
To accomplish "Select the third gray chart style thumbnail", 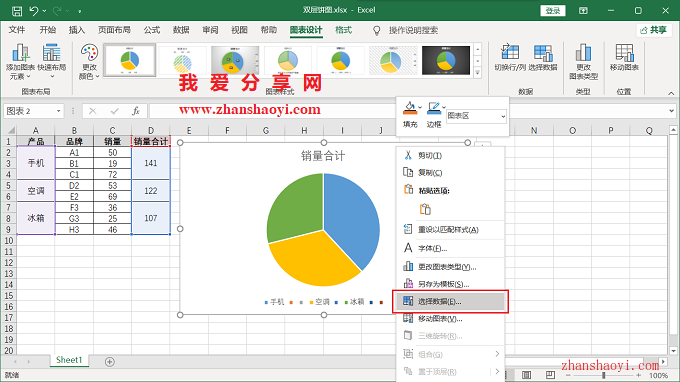I will pyautogui.click(x=235, y=60).
